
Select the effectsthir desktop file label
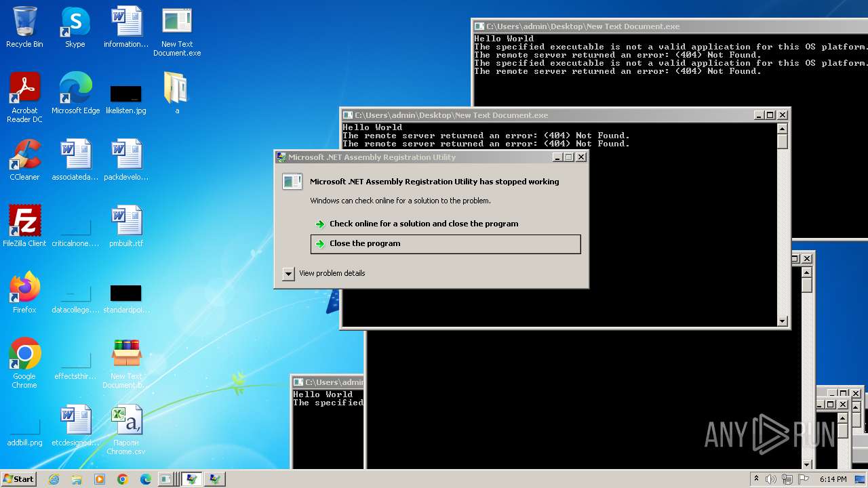pos(75,376)
